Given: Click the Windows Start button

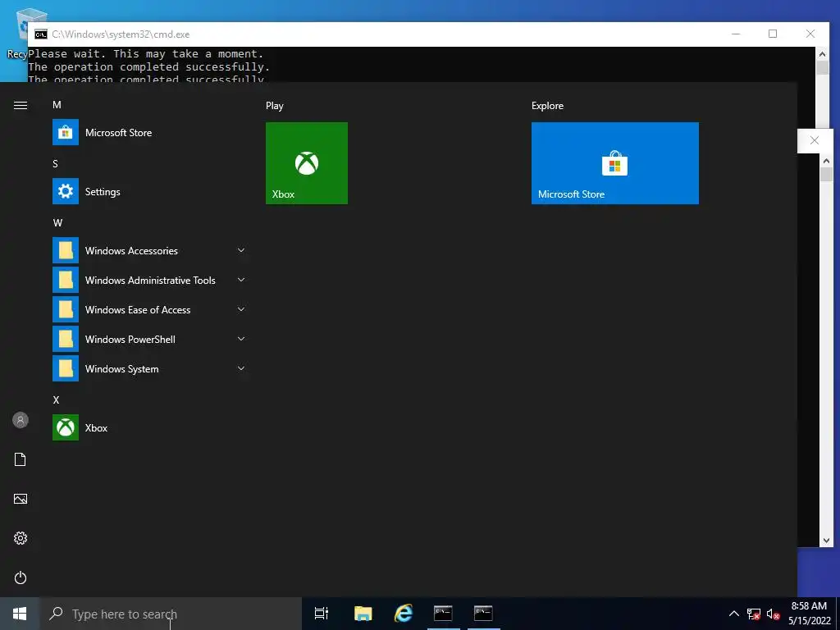Looking at the screenshot, I should pyautogui.click(x=20, y=614).
